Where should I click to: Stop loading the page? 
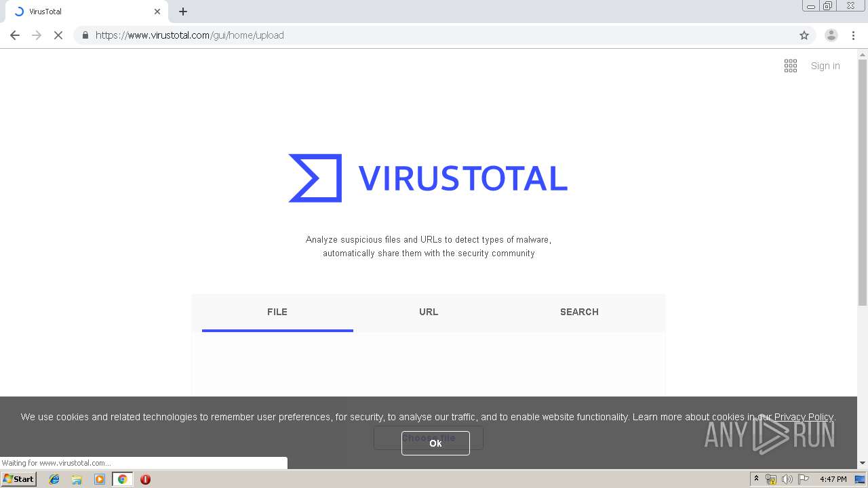point(58,35)
